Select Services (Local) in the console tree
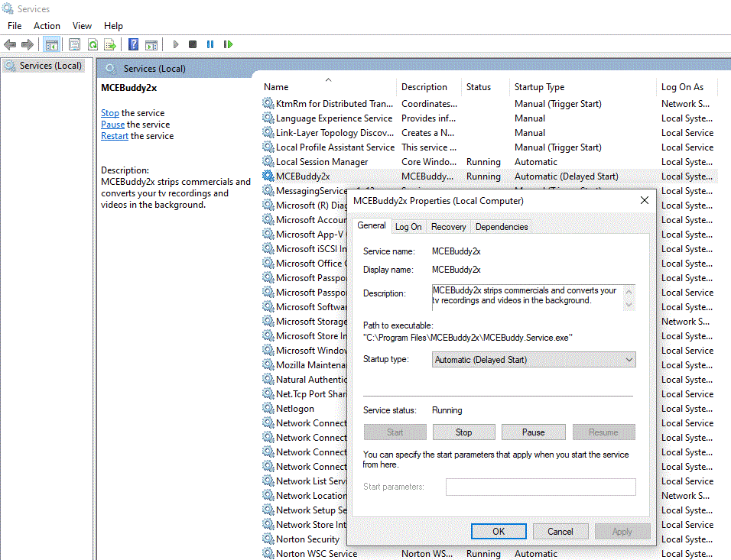The height and width of the screenshot is (560, 731). pos(50,66)
